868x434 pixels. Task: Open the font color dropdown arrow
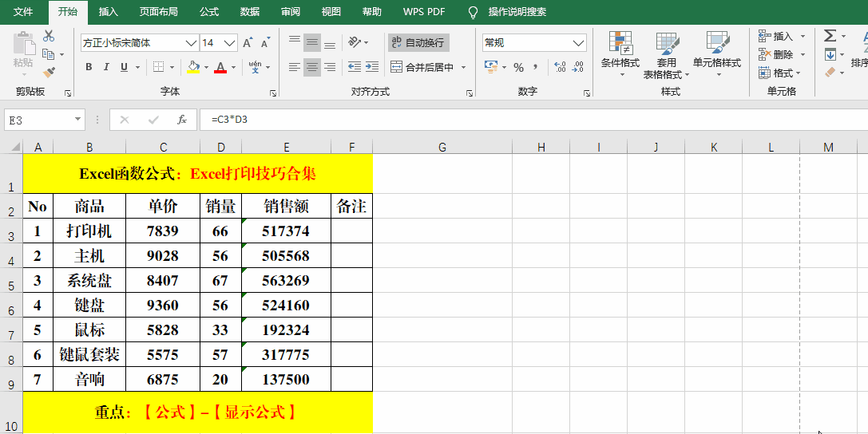(x=234, y=68)
